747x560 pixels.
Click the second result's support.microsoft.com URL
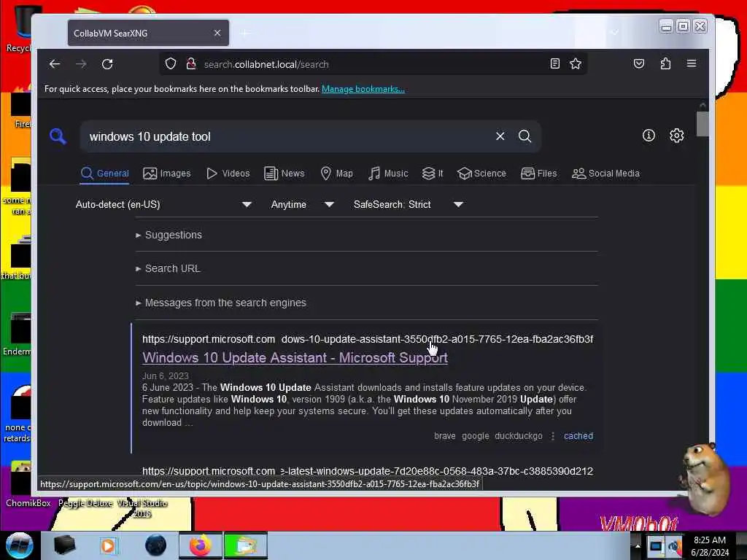click(368, 471)
